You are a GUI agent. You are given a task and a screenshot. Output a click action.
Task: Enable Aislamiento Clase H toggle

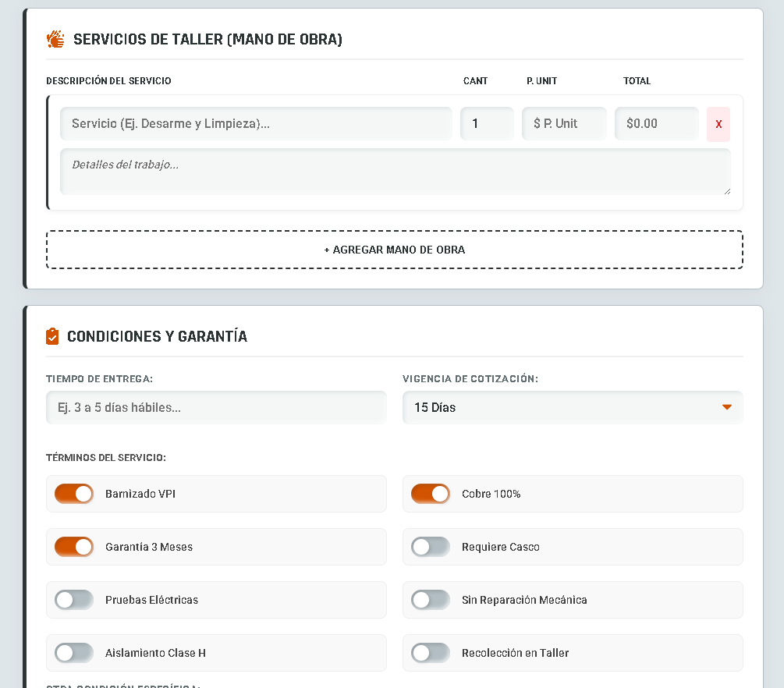pyautogui.click(x=74, y=653)
